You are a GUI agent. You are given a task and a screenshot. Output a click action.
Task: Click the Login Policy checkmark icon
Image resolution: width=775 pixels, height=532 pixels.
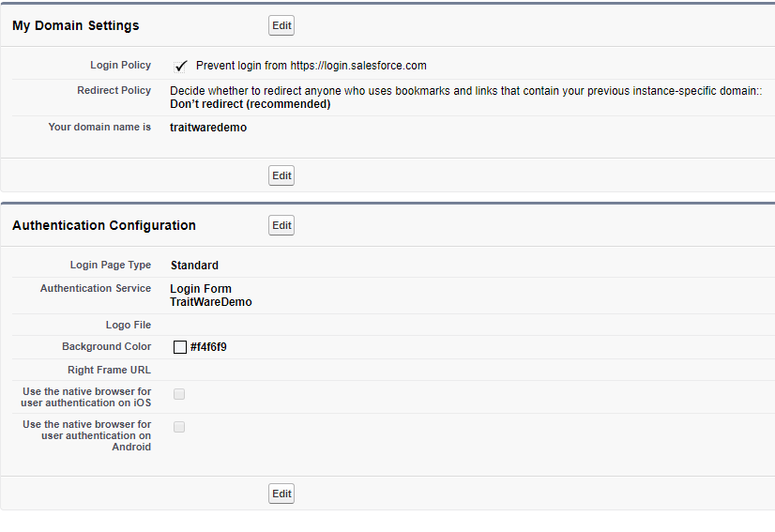coord(180,67)
